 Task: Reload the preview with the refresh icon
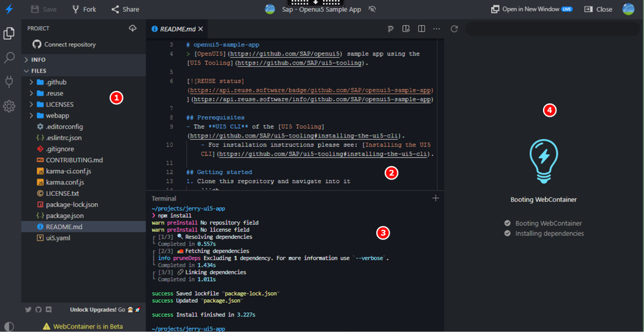(455, 29)
